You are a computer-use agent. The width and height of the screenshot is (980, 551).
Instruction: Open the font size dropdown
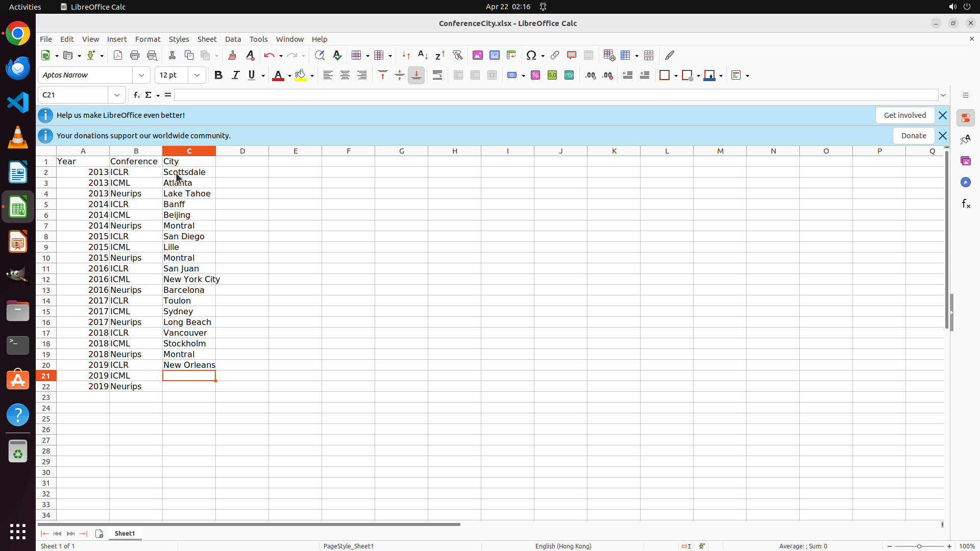click(197, 75)
